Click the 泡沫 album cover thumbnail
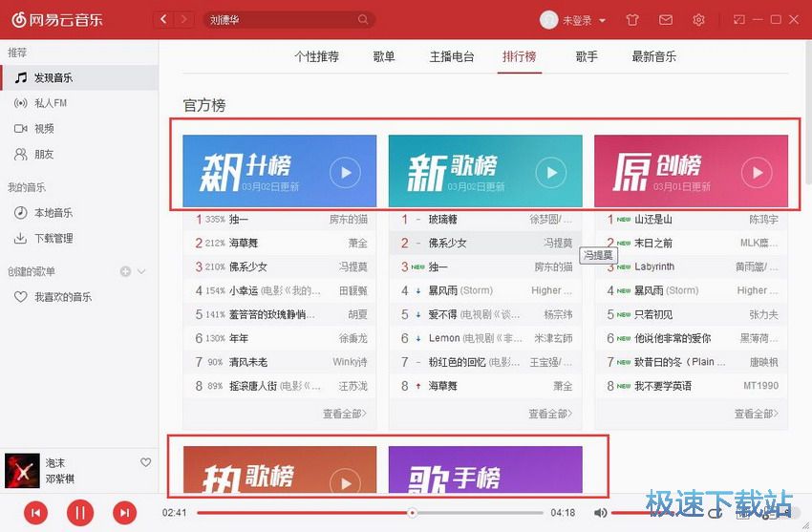 click(22, 471)
